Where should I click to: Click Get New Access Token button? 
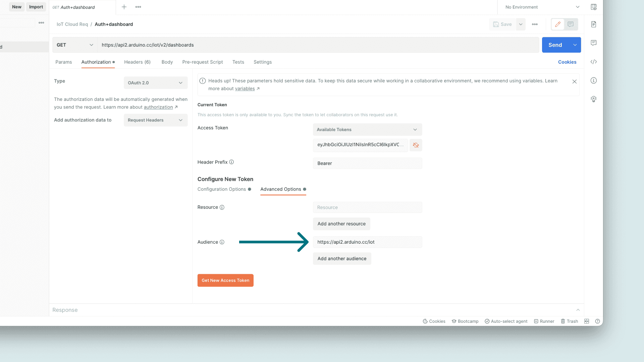[225, 280]
